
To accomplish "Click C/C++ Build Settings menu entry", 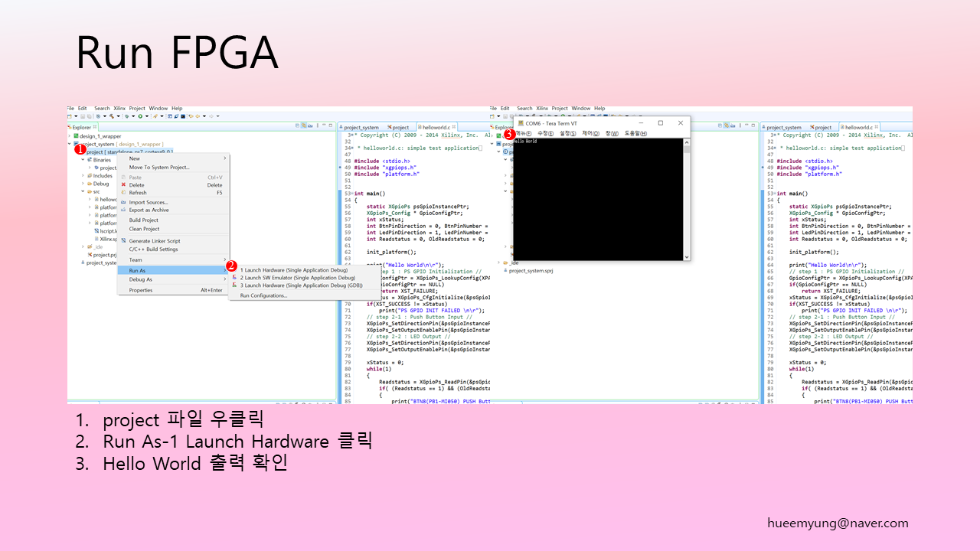I will coord(173,249).
